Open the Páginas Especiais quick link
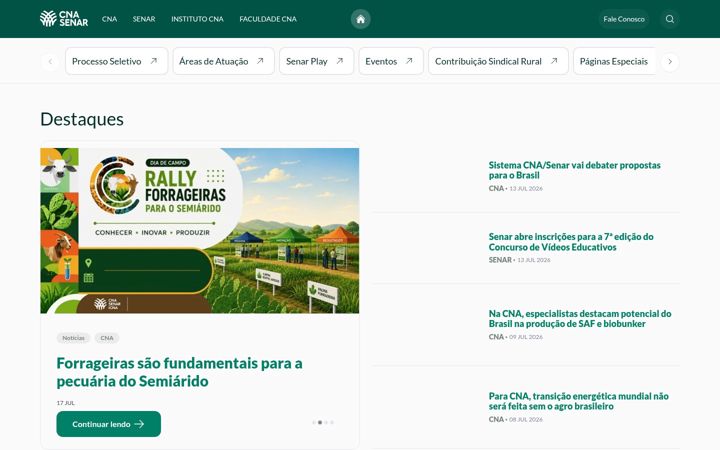720x450 pixels. (614, 61)
